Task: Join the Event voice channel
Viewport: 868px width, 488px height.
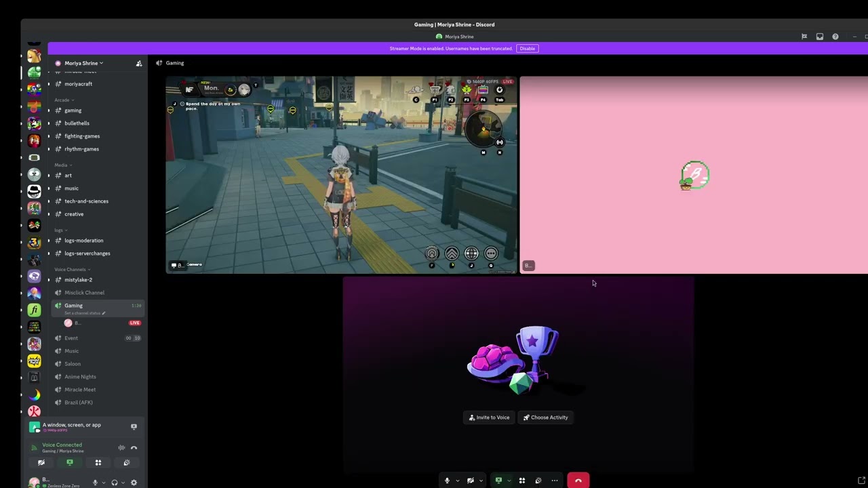Action: (71, 338)
